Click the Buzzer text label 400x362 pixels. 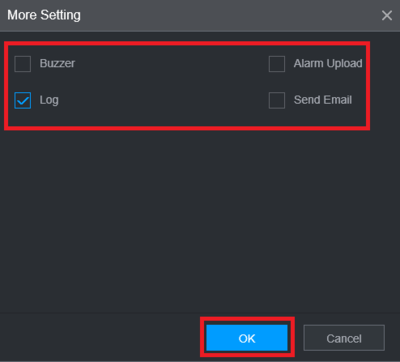point(57,63)
